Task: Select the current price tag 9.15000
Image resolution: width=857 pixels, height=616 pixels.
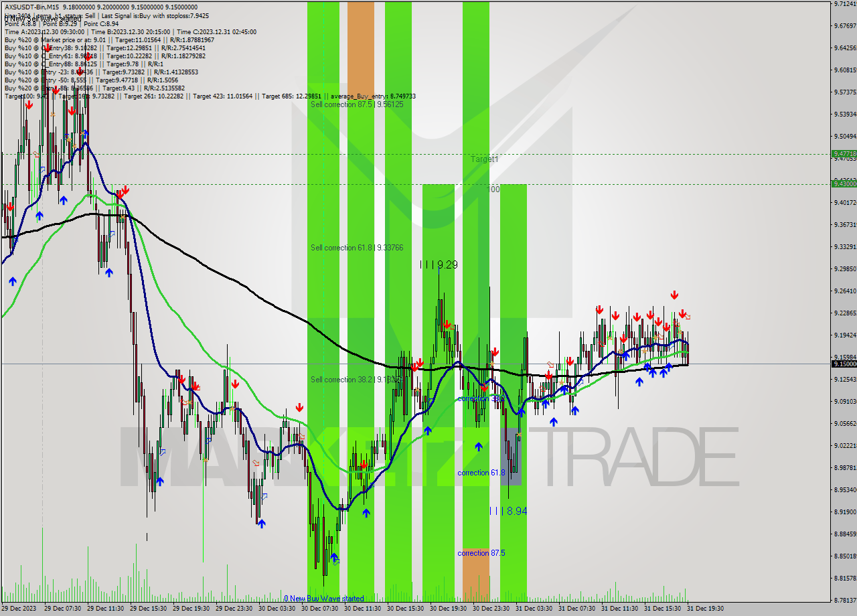Action: pos(844,364)
